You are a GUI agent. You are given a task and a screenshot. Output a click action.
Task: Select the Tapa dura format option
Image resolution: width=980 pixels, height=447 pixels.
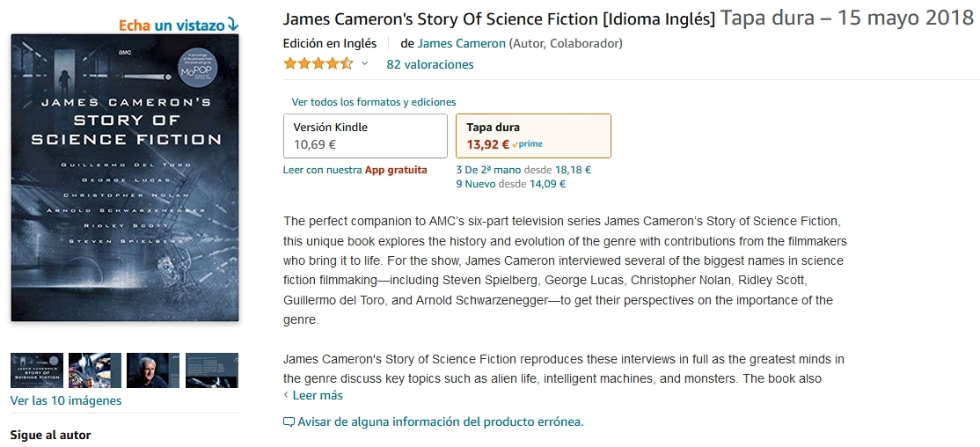coord(533,136)
